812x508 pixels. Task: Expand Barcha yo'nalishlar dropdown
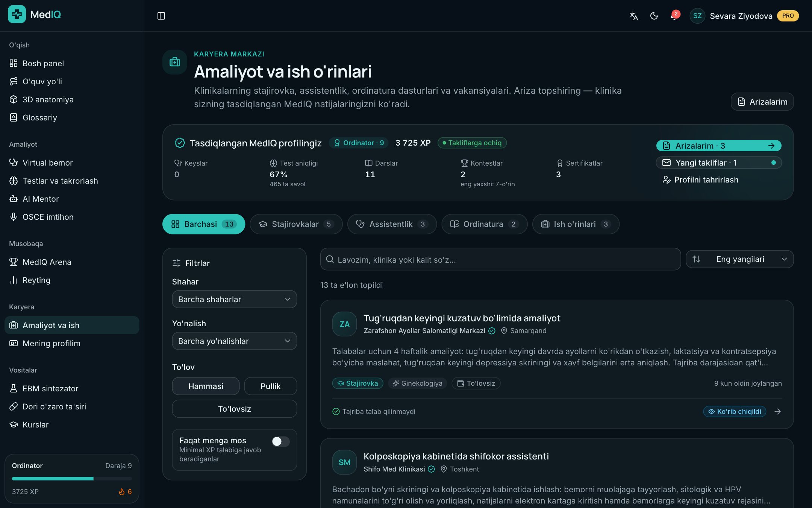(234, 341)
